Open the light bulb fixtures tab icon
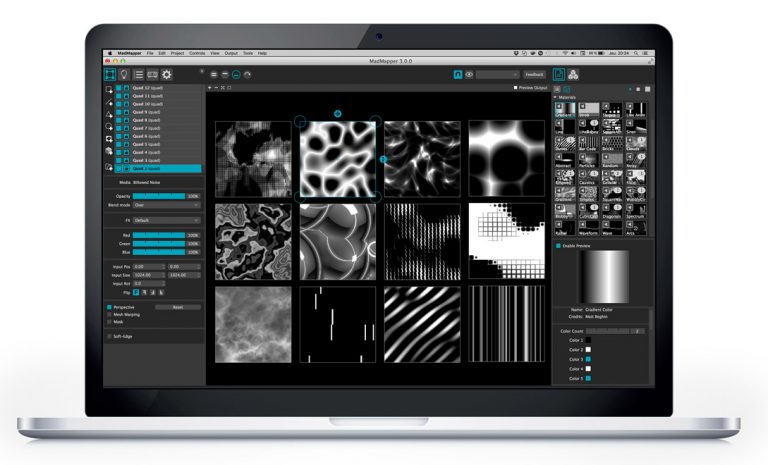This screenshot has height=465, width=768. point(123,74)
